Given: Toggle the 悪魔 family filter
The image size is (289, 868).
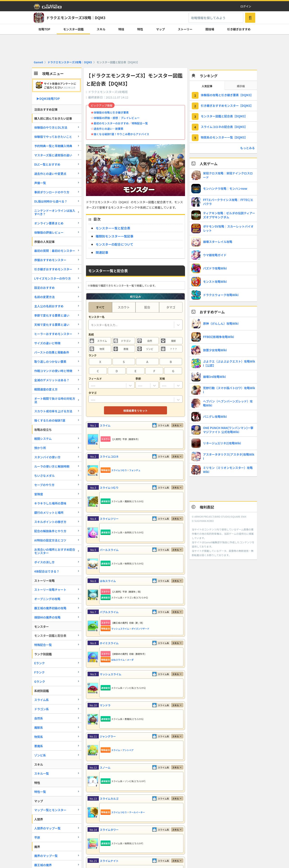Looking at the screenshot, I should (x=124, y=349).
